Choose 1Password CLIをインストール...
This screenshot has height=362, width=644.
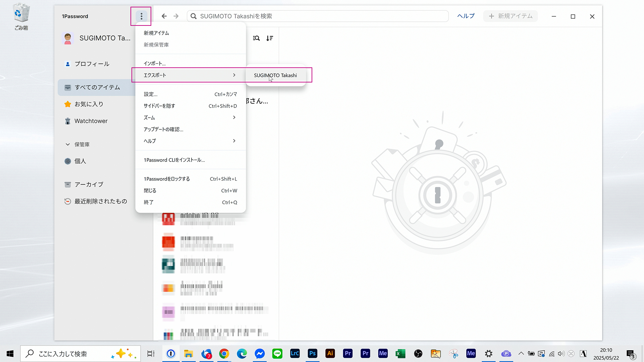click(191, 160)
